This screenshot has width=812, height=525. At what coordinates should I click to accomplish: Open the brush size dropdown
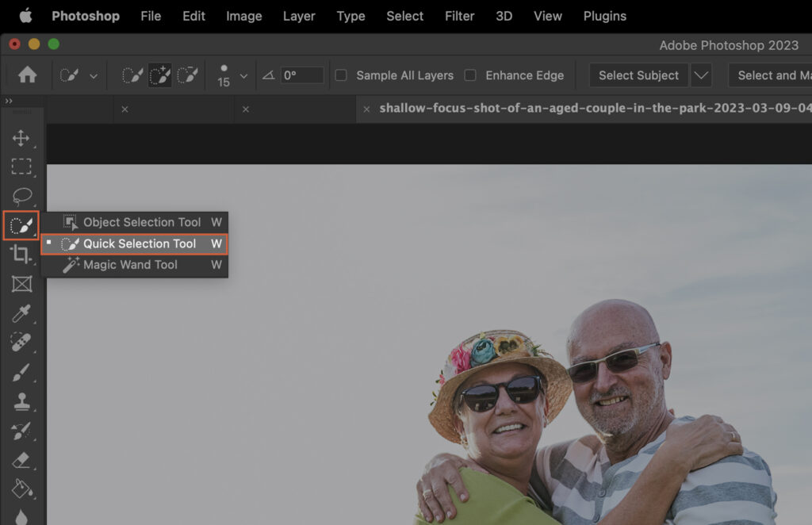coord(242,75)
